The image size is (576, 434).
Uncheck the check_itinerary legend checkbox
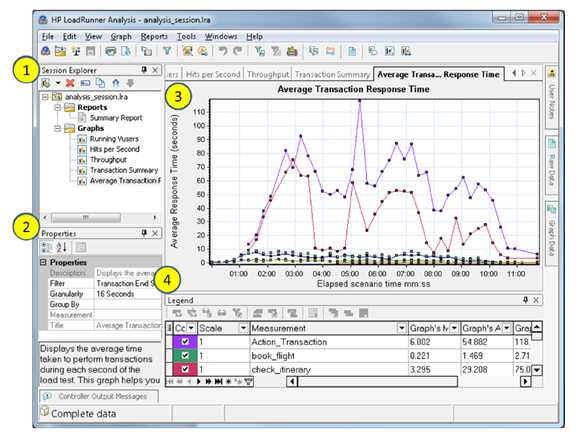pyautogui.click(x=185, y=369)
